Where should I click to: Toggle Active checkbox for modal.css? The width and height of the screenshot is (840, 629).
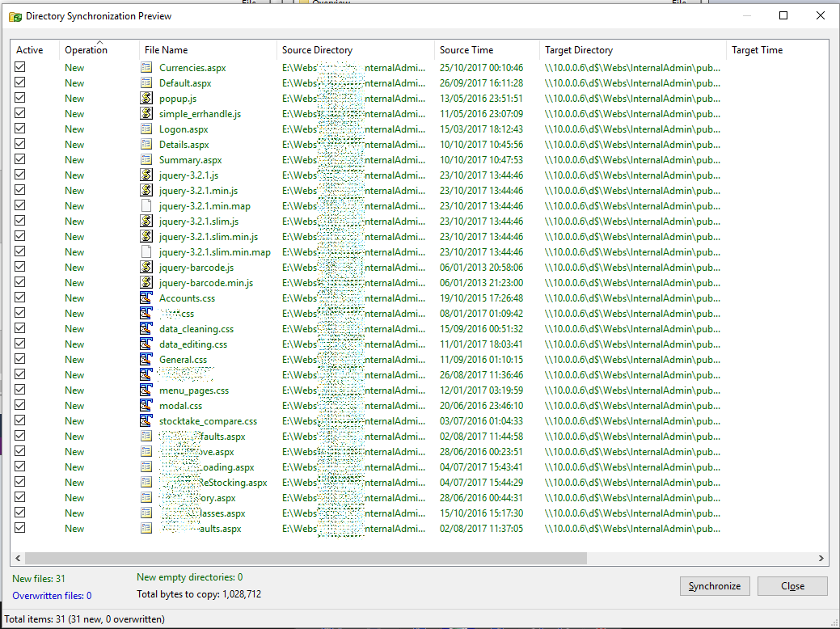coord(20,405)
